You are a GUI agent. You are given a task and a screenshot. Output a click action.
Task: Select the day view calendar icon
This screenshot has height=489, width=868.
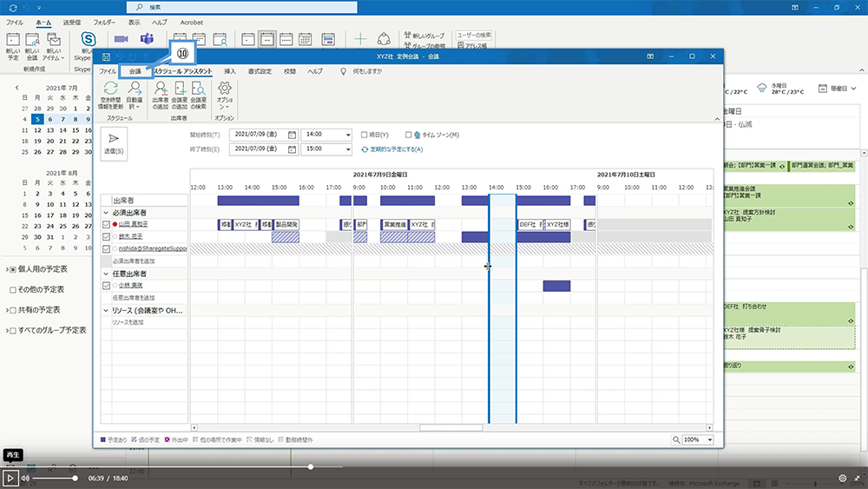pos(248,39)
